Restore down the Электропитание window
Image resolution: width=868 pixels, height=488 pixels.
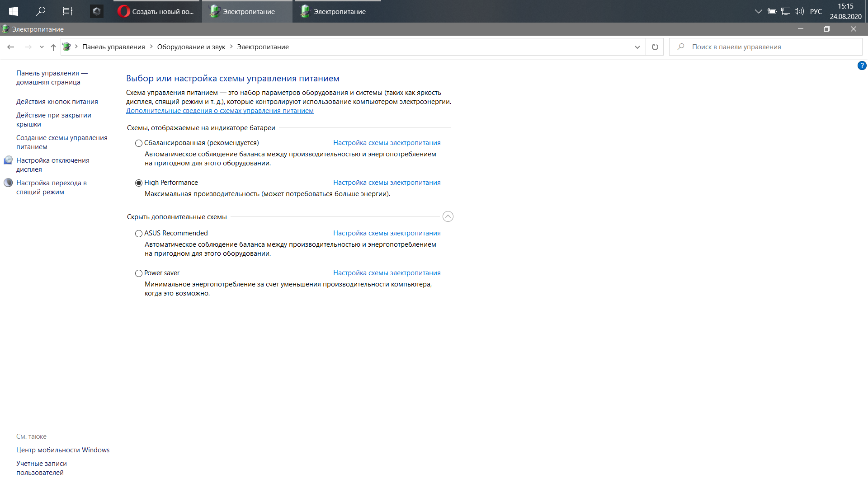pos(827,29)
